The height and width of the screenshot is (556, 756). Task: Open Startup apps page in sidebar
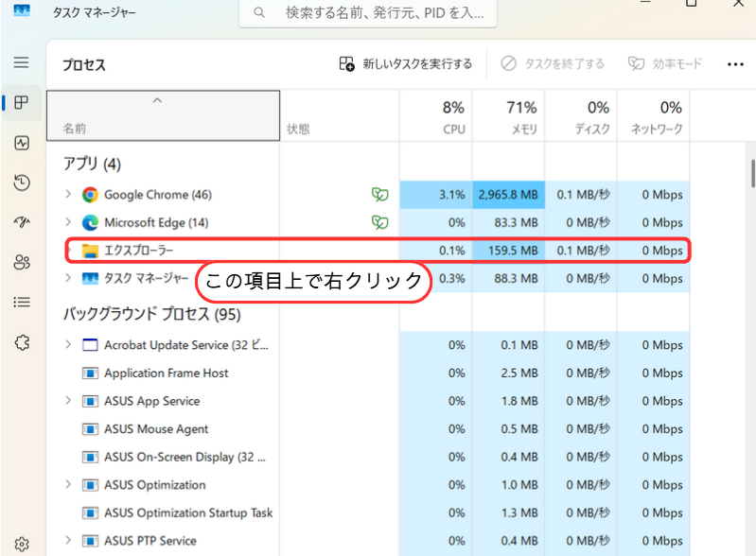[x=22, y=222]
